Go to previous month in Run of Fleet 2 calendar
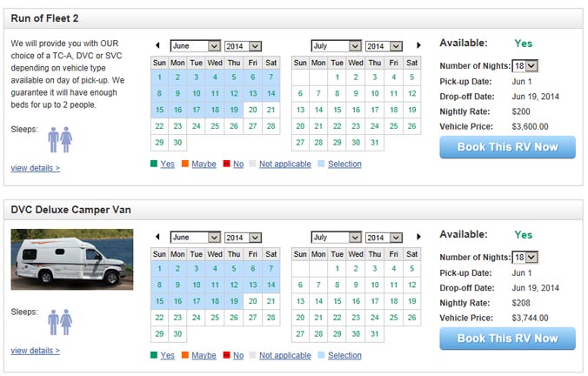The height and width of the screenshot is (376, 588). point(157,45)
